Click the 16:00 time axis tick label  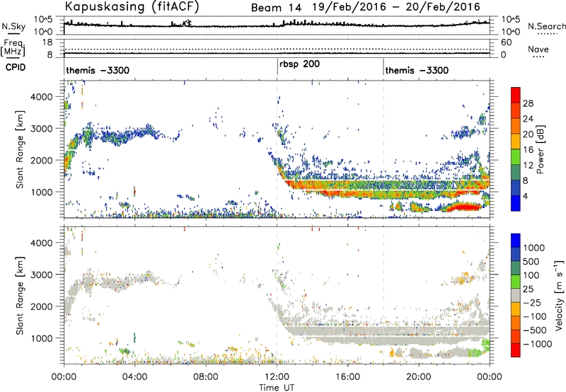click(x=347, y=377)
